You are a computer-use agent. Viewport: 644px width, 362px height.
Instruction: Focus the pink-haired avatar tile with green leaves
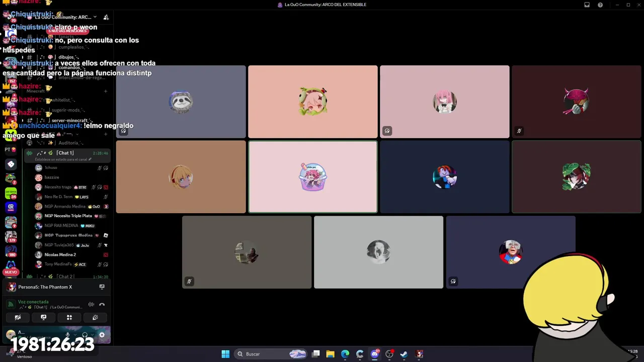(x=312, y=102)
